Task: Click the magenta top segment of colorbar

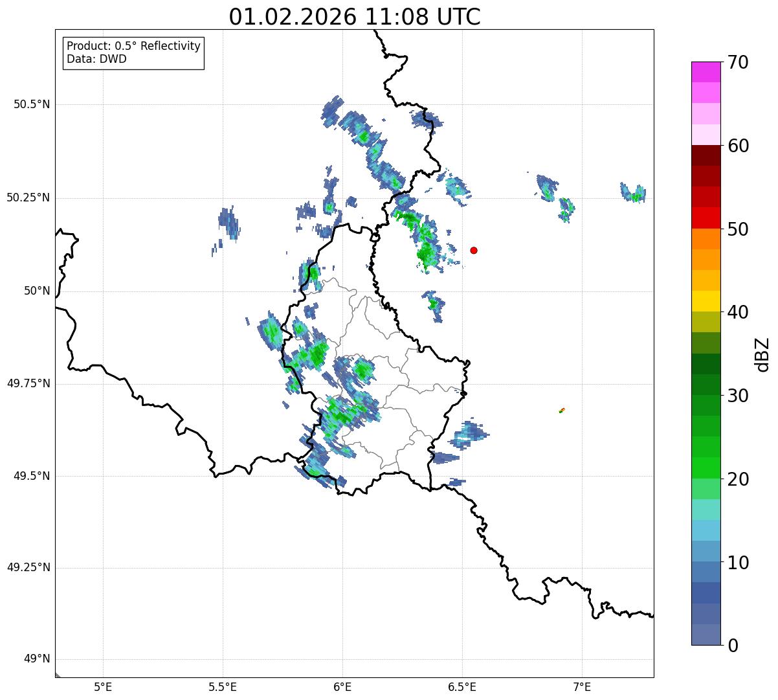Action: tap(706, 72)
